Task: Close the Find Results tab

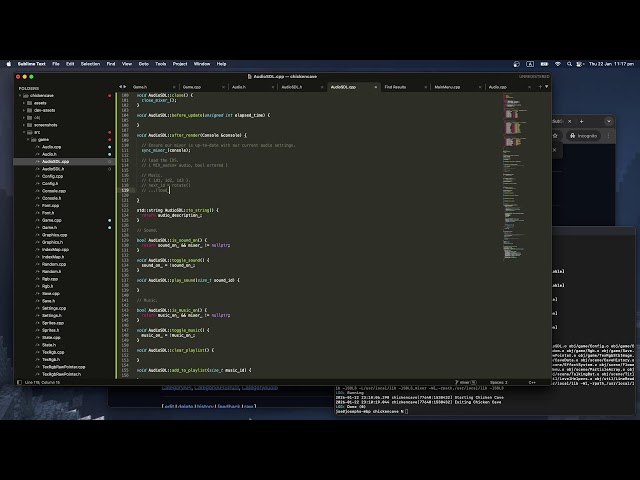Action: click(426, 87)
